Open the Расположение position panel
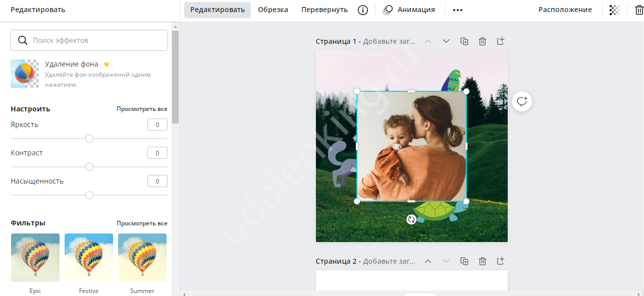Viewport: 644px width, 296px height. pyautogui.click(x=565, y=10)
